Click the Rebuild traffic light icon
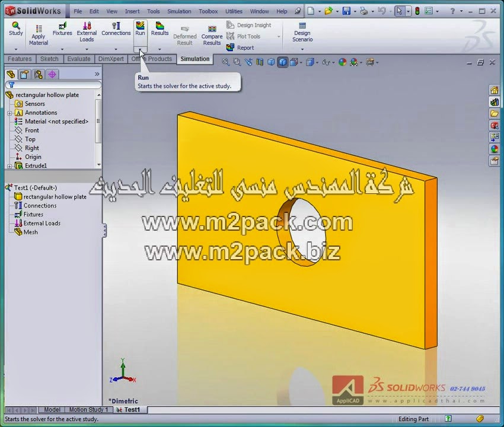504x427 pixels. [x=417, y=11]
